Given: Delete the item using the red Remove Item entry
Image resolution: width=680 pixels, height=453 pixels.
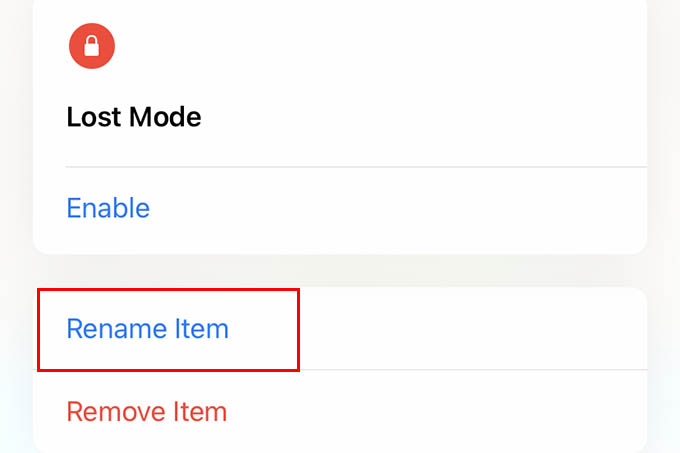Looking at the screenshot, I should tap(147, 411).
